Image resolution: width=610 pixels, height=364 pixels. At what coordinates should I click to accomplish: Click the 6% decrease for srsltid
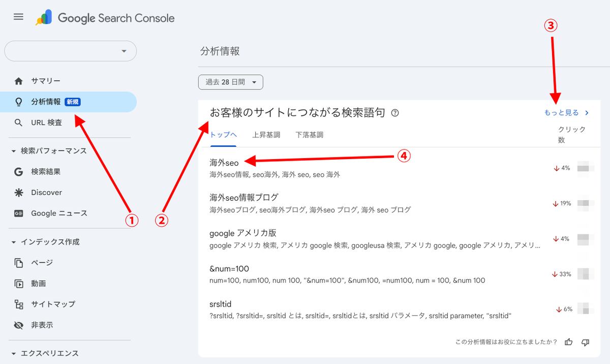click(x=564, y=309)
